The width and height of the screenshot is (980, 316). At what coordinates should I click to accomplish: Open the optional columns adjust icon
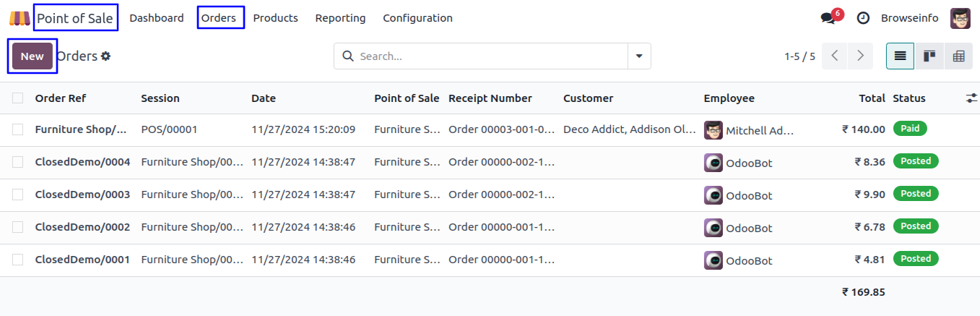971,98
